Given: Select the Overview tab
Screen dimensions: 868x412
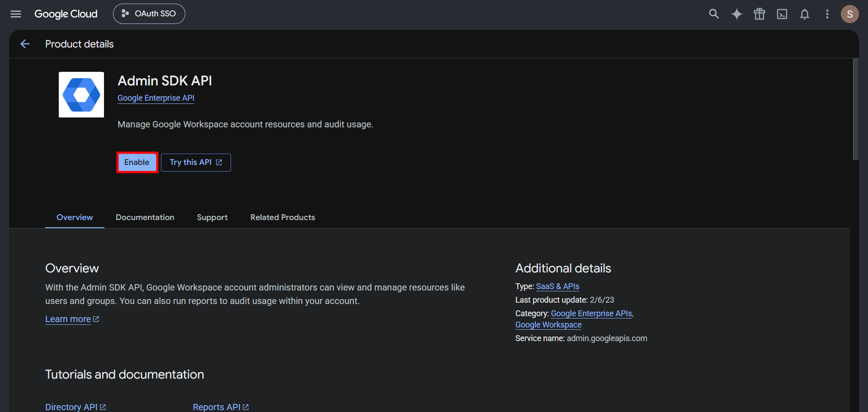Looking at the screenshot, I should point(75,217).
